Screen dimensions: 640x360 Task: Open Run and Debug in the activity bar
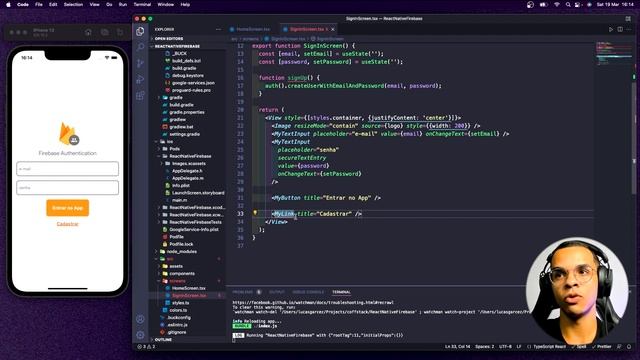tap(140, 79)
